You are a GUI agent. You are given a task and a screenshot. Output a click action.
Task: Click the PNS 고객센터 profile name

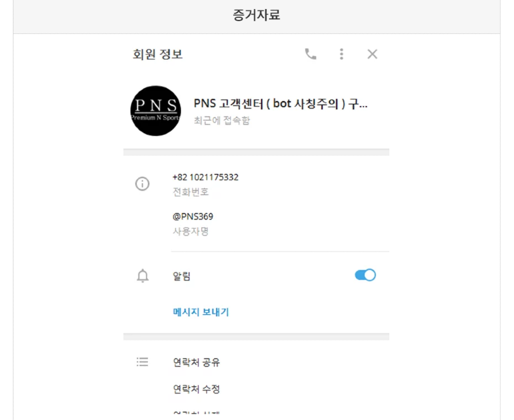click(x=280, y=104)
